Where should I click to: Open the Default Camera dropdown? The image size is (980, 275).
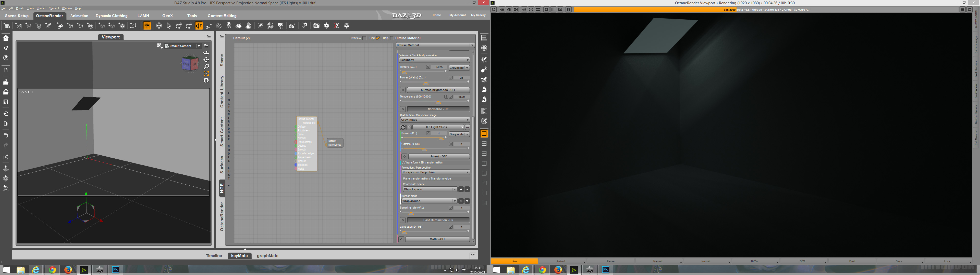[x=199, y=46]
